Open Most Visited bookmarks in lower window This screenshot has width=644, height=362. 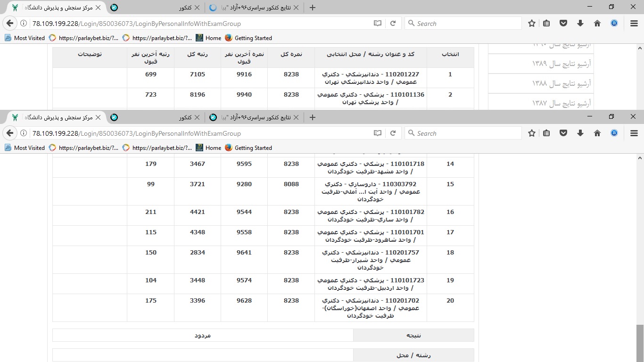(25, 148)
